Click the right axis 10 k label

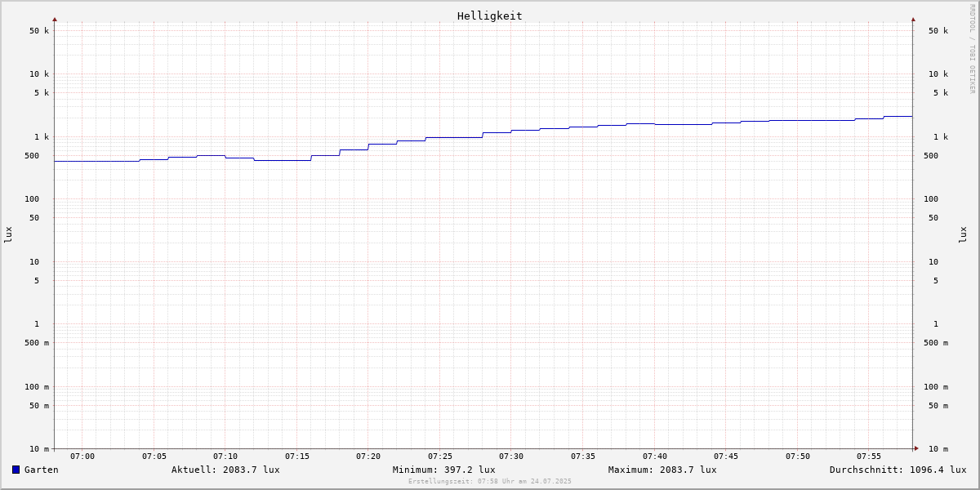[938, 74]
